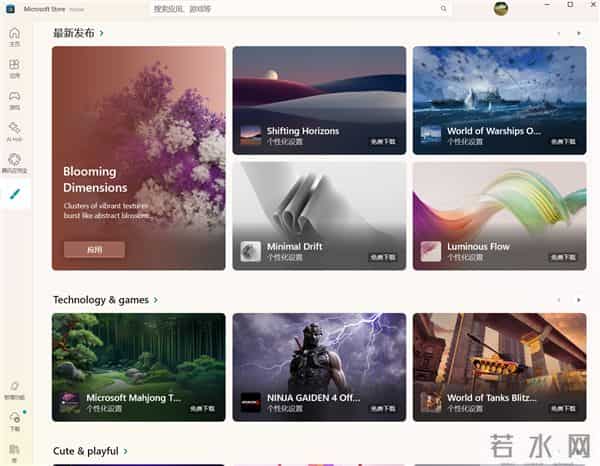Open the Home page in sidebar
600x466 pixels.
point(15,37)
